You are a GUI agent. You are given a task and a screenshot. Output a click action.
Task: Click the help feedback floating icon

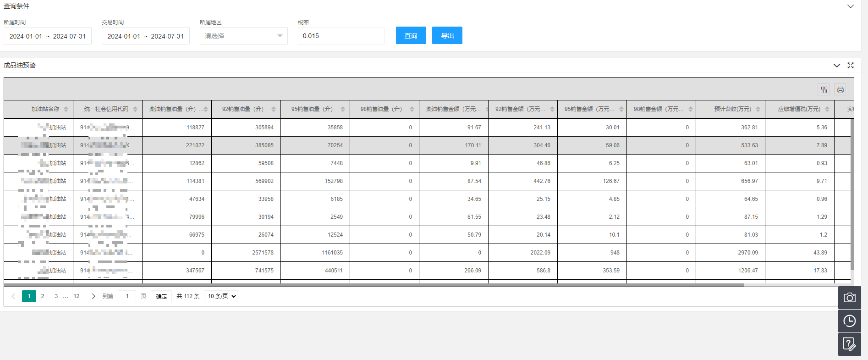849,344
